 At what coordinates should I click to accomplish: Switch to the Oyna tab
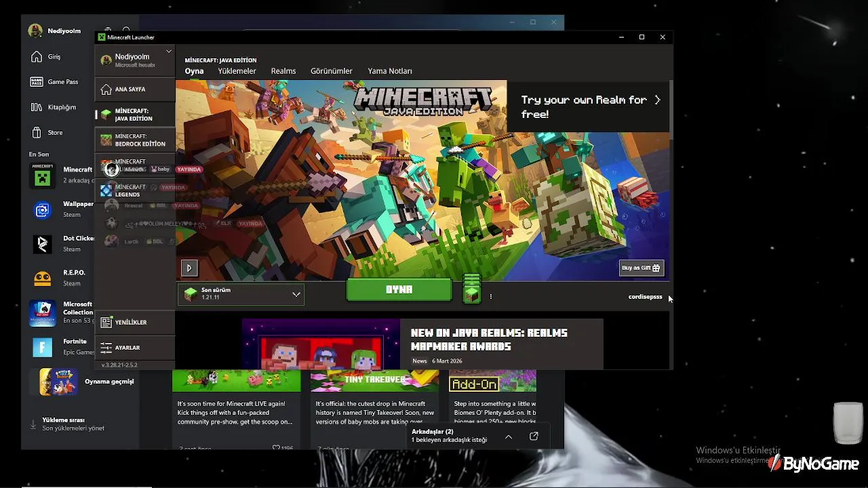pos(194,71)
